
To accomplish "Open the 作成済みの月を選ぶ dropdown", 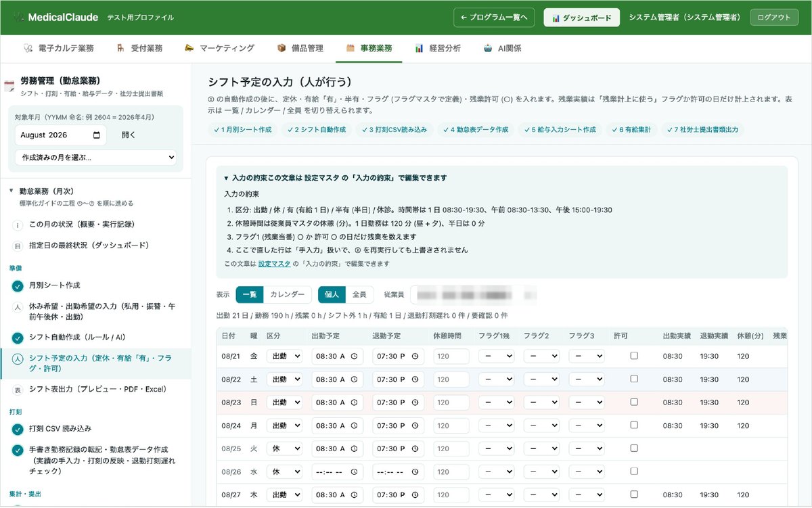I will click(x=95, y=158).
